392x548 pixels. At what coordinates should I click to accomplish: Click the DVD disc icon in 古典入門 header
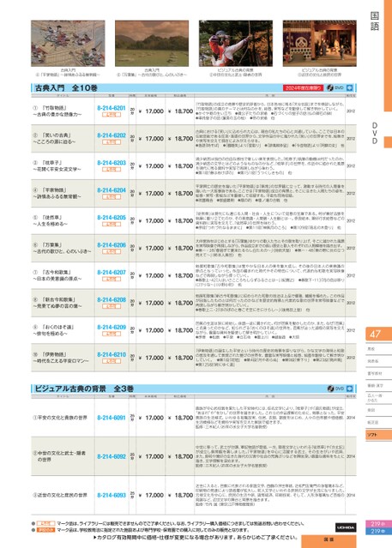(330, 87)
